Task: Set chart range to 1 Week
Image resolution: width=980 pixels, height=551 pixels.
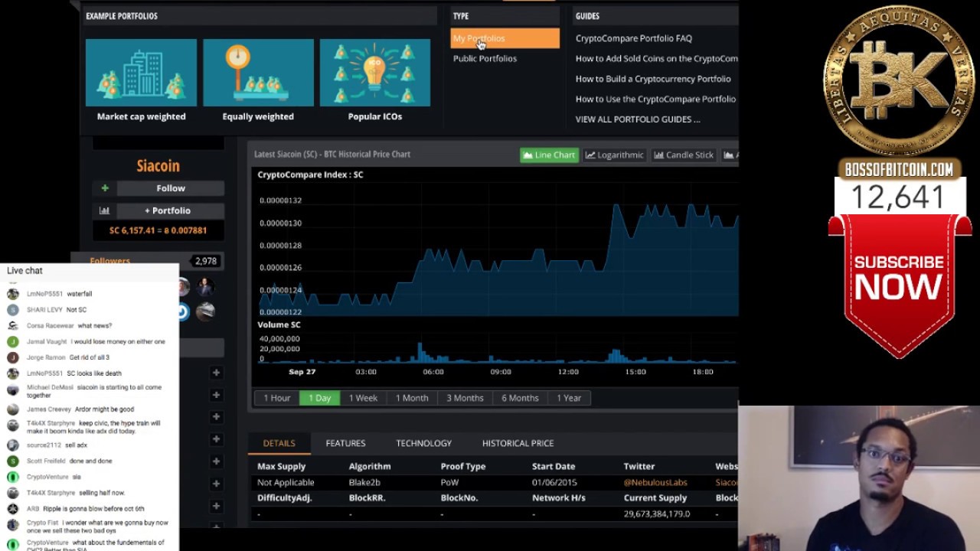Action: click(x=363, y=398)
